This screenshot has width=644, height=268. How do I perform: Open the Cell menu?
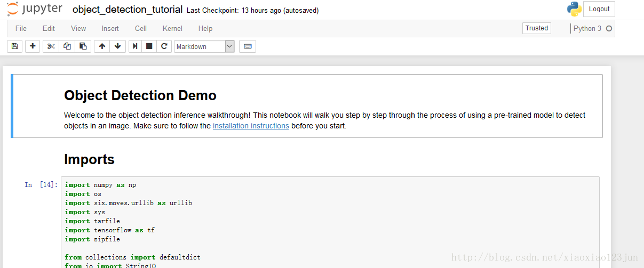pos(141,29)
